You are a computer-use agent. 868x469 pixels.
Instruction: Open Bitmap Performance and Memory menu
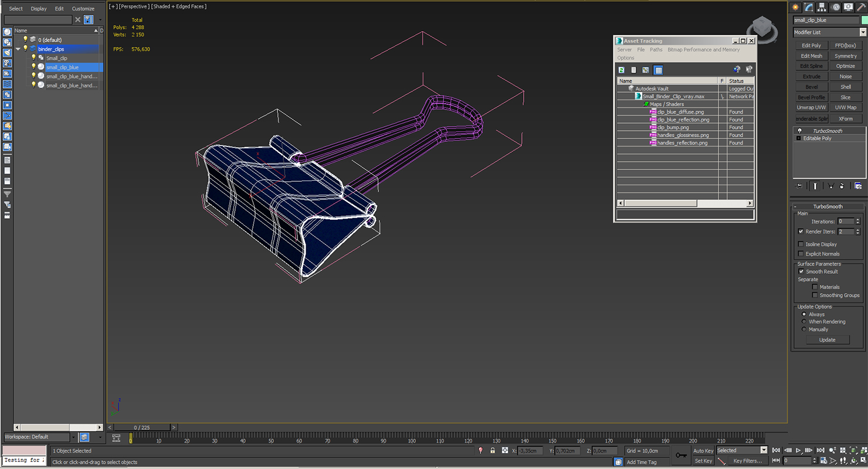pyautogui.click(x=704, y=50)
